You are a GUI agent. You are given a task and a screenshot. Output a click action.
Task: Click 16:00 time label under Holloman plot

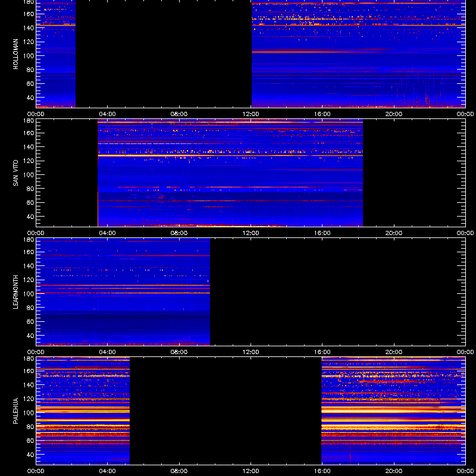coord(322,114)
